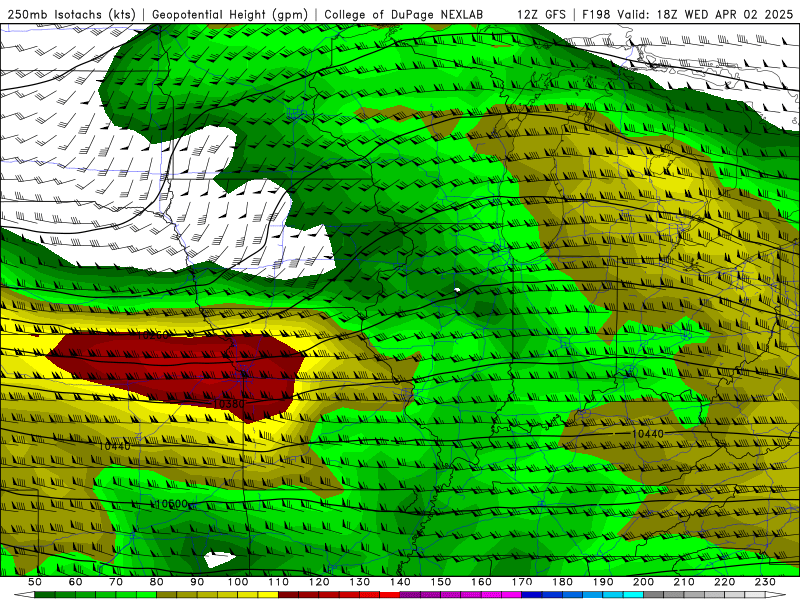Viewport: 800px width, 600px height.
Task: Click the 130 value on the color scale
Action: [360, 582]
